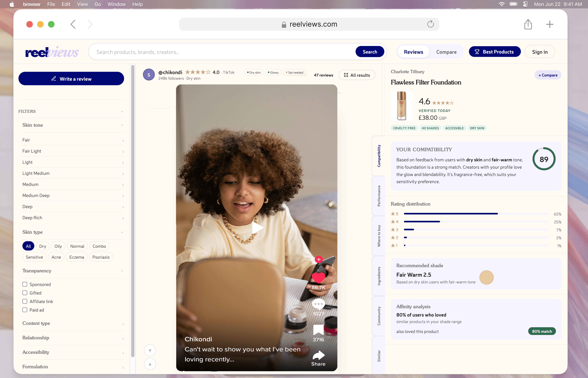Enable the Sponsored checkbox

click(25, 284)
